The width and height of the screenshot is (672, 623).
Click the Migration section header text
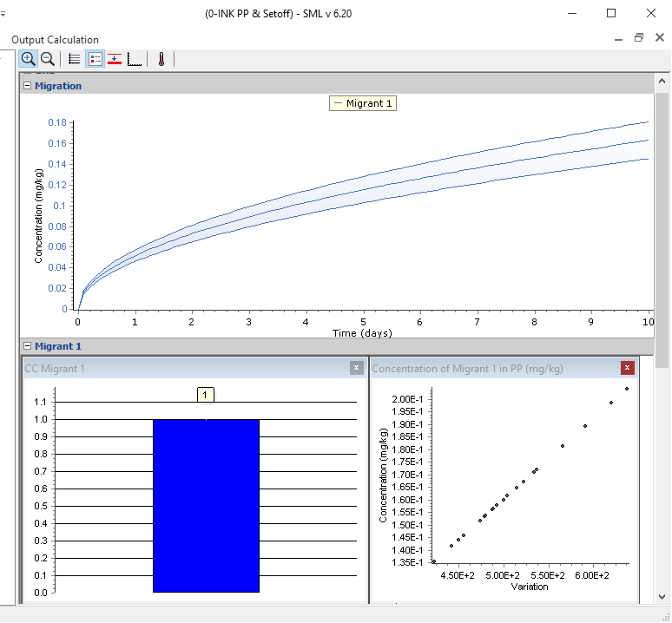pos(58,86)
